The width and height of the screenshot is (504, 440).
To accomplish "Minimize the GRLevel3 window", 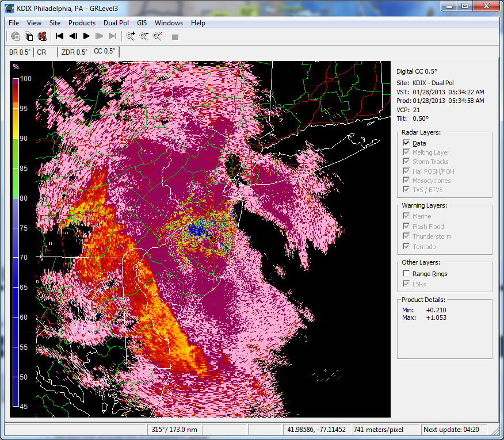I will pyautogui.click(x=449, y=6).
